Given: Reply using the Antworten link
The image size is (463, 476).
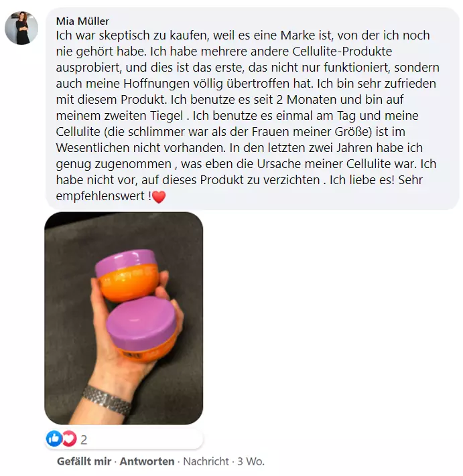Looking at the screenshot, I should point(147,461).
